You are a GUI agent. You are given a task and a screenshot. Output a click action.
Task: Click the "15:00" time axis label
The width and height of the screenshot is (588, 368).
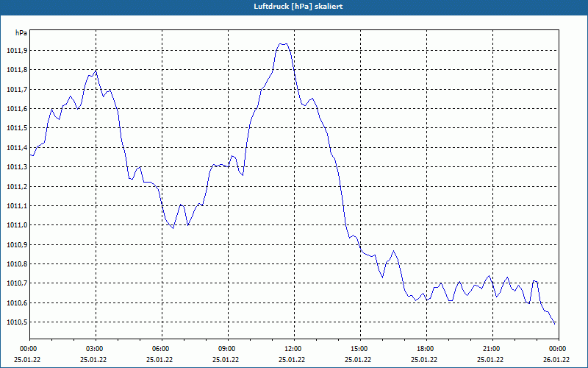pos(358,349)
